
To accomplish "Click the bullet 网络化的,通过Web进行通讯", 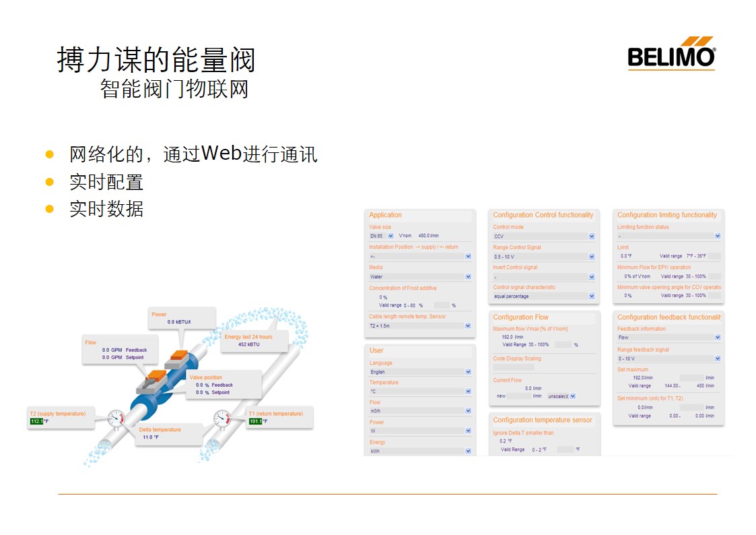I will [193, 154].
